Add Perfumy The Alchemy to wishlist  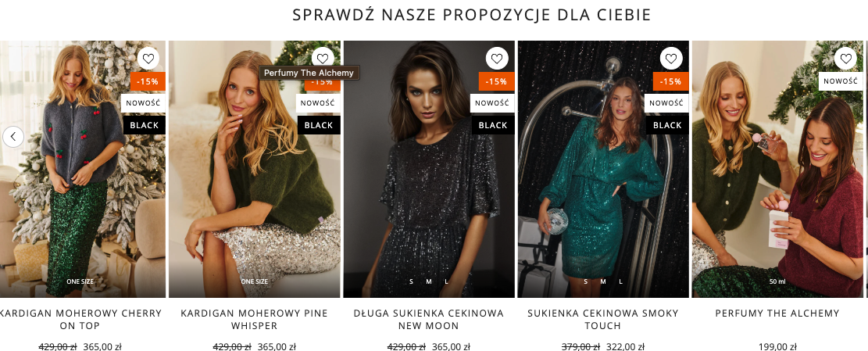[x=845, y=58]
